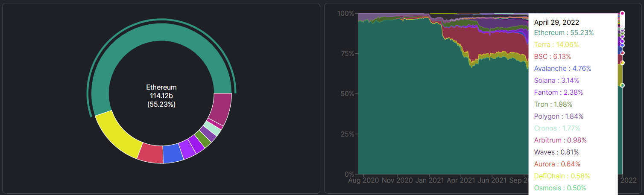The width and height of the screenshot is (644, 195).
Task: Click the 'Jun 2021' x-axis label
Action: 492,180
